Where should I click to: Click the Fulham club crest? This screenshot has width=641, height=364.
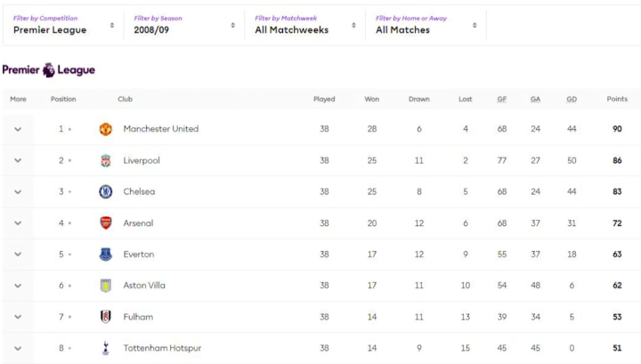(x=106, y=317)
